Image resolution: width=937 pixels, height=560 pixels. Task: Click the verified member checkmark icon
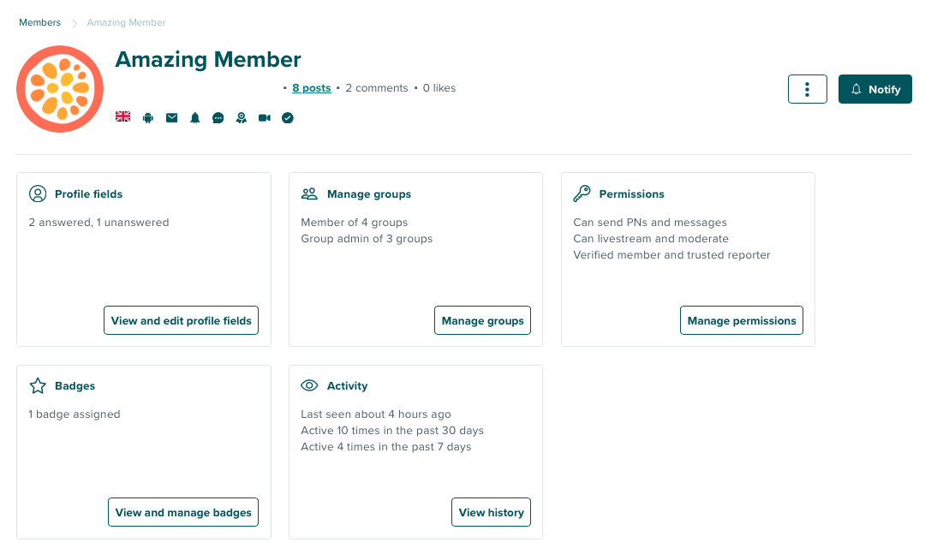(287, 117)
